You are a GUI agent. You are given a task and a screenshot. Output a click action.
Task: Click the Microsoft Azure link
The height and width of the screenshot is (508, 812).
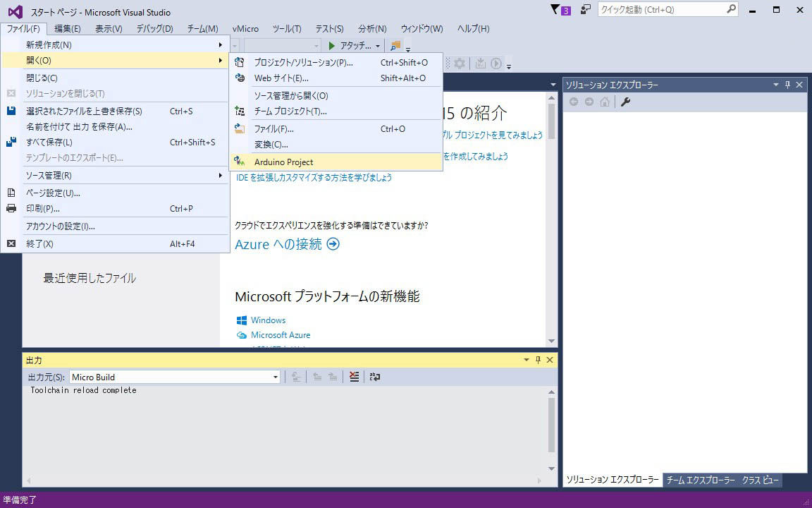click(280, 335)
